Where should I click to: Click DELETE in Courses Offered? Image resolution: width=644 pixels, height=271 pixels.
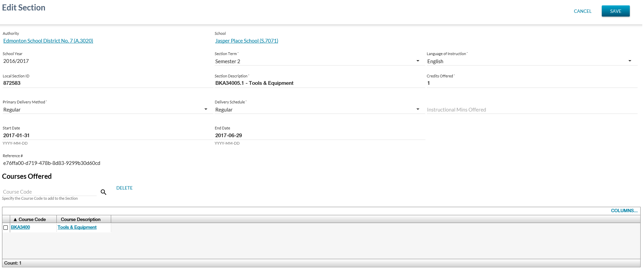coord(124,188)
